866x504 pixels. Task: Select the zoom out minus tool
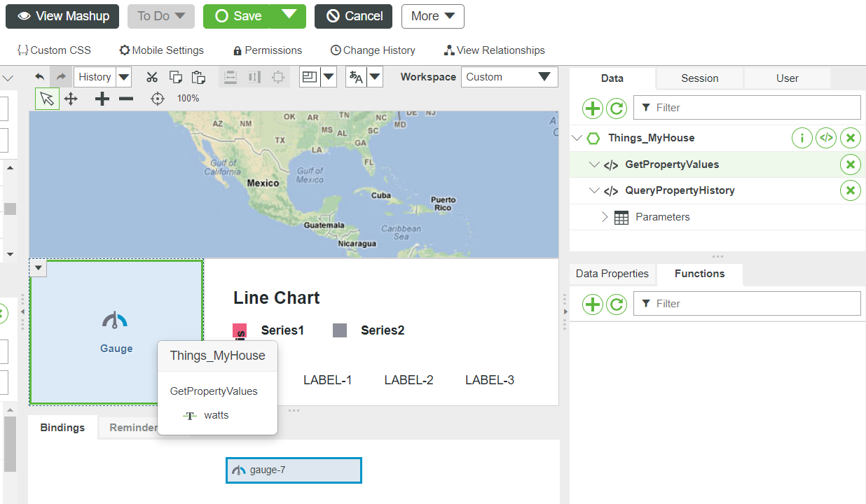pyautogui.click(x=125, y=98)
